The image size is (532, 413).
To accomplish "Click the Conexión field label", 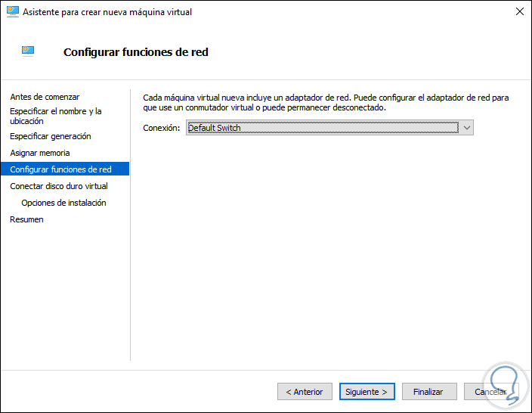I will click(x=162, y=128).
